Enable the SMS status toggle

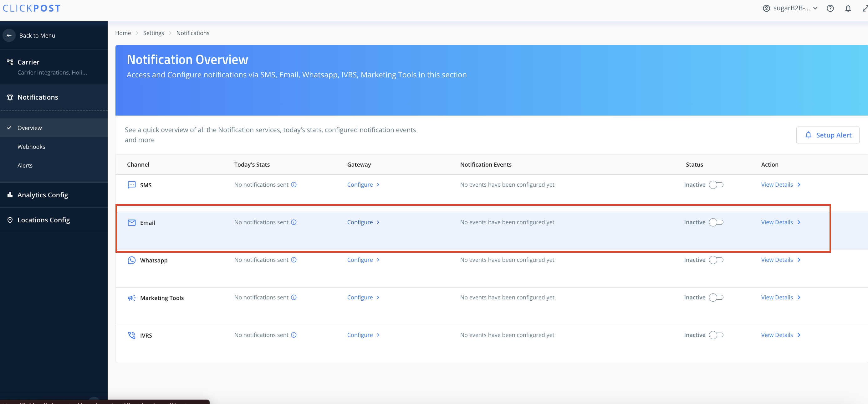(x=716, y=184)
